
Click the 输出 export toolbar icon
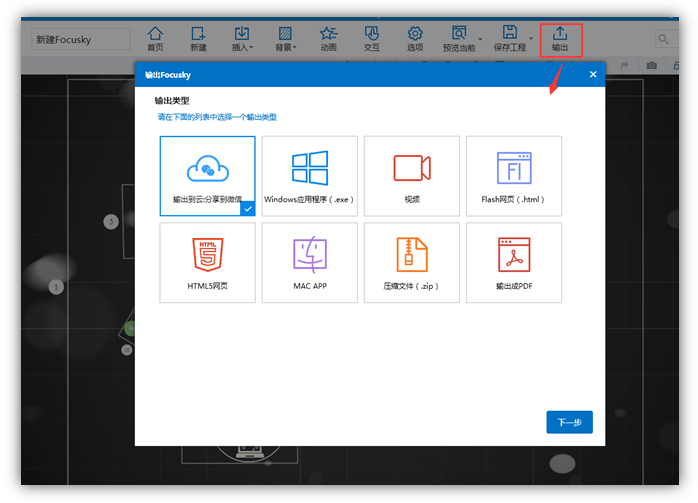[560, 39]
